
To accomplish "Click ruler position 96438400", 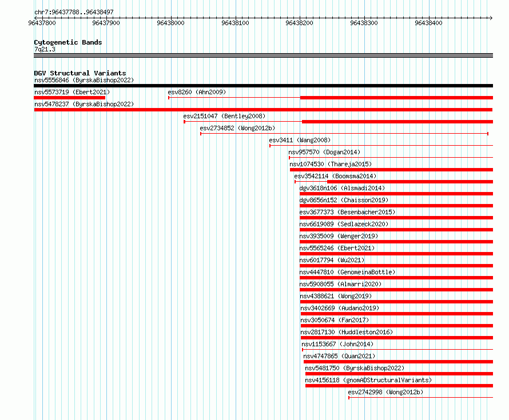I will coord(428,23).
